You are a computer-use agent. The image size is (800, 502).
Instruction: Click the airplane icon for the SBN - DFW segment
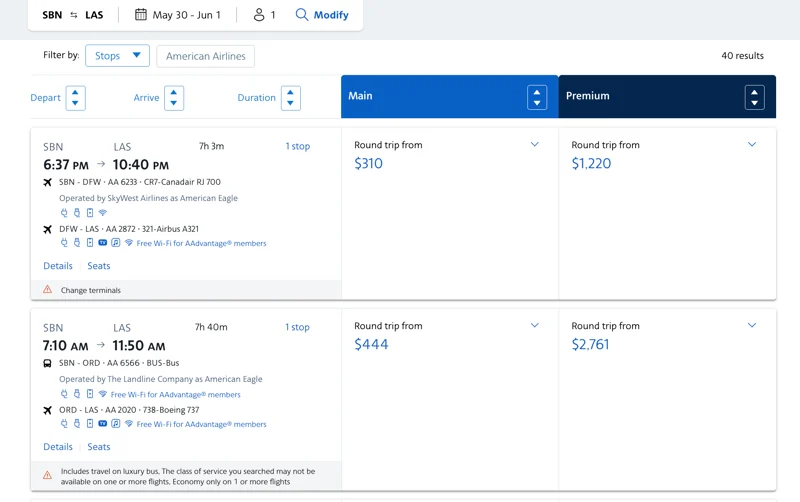tap(47, 182)
